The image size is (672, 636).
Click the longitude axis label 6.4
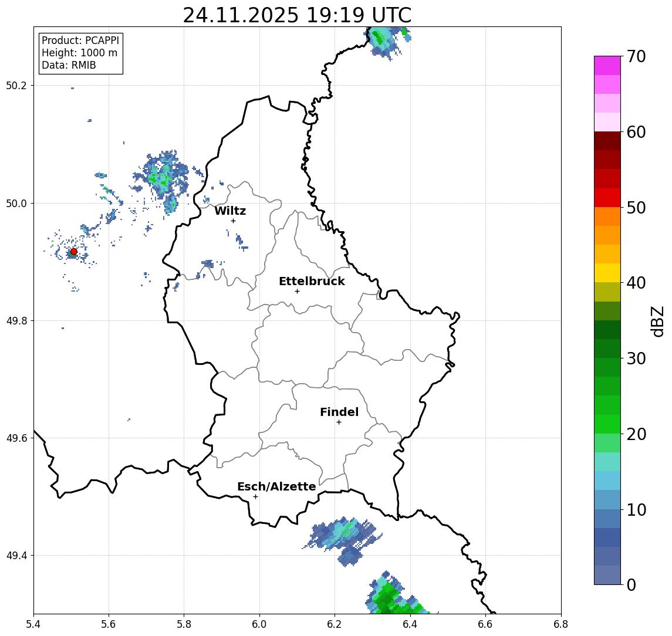coord(410,624)
